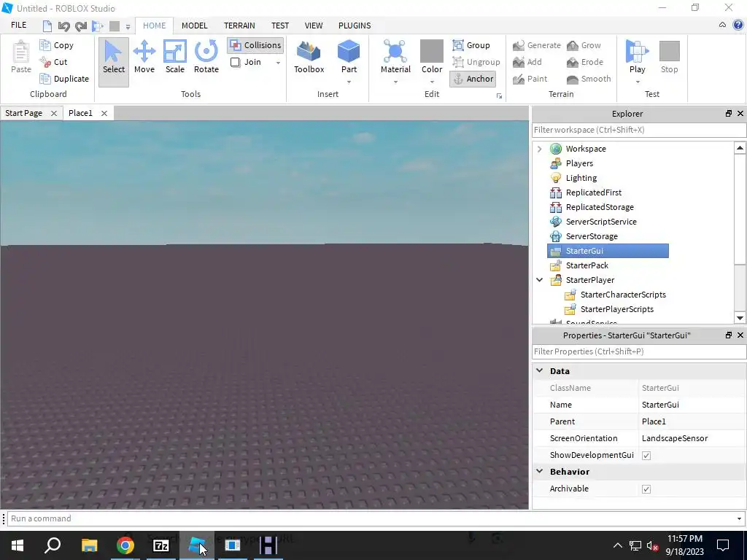Choose the Scale tool

click(175, 57)
